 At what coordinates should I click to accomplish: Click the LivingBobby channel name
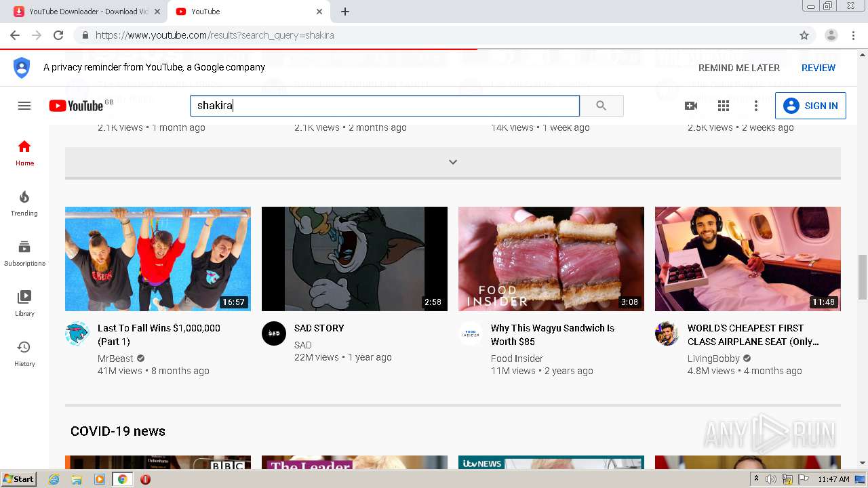coord(713,359)
